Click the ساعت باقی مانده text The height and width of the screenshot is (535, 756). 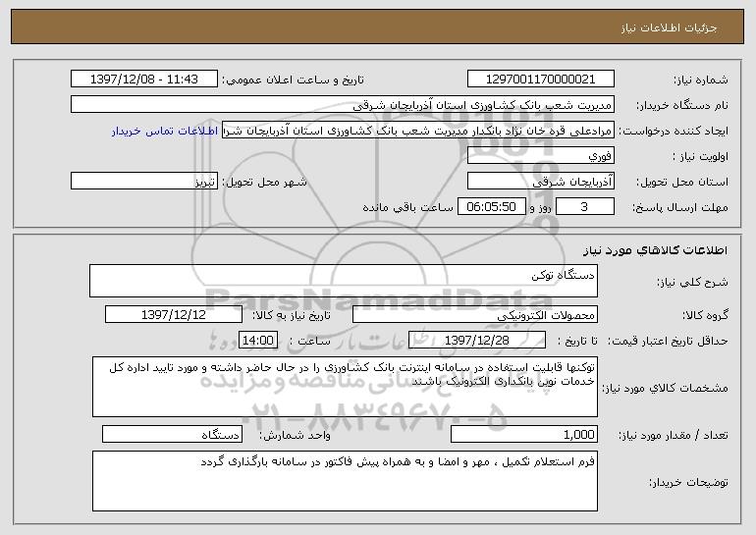(407, 207)
